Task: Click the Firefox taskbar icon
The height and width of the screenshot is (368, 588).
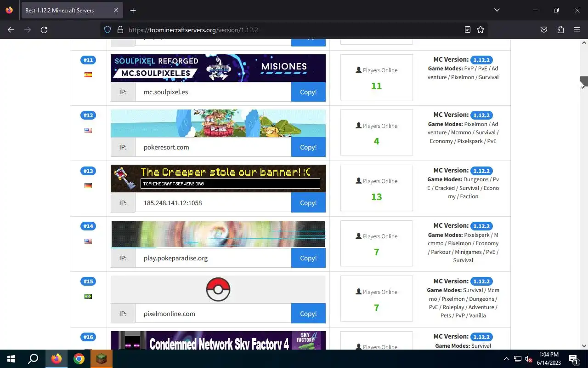Action: 57,359
